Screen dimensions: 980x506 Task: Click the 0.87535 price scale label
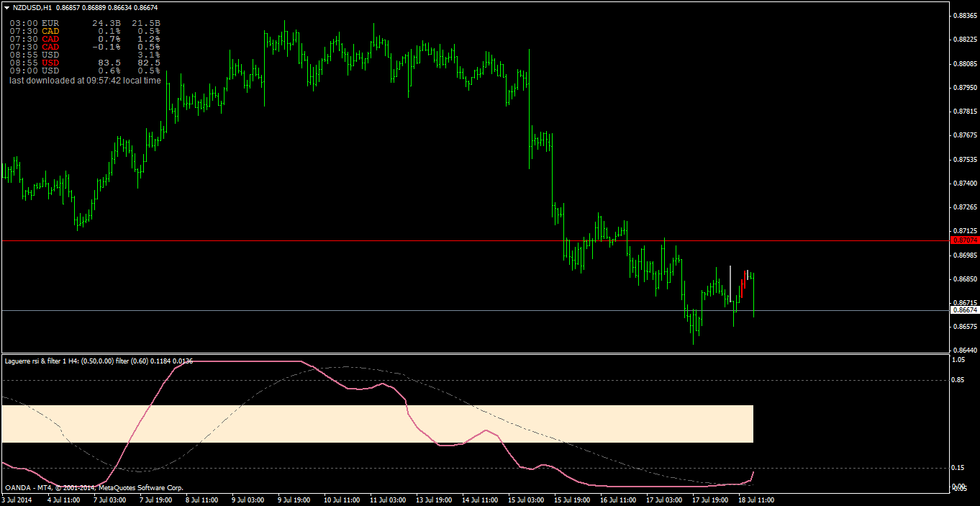click(x=964, y=159)
